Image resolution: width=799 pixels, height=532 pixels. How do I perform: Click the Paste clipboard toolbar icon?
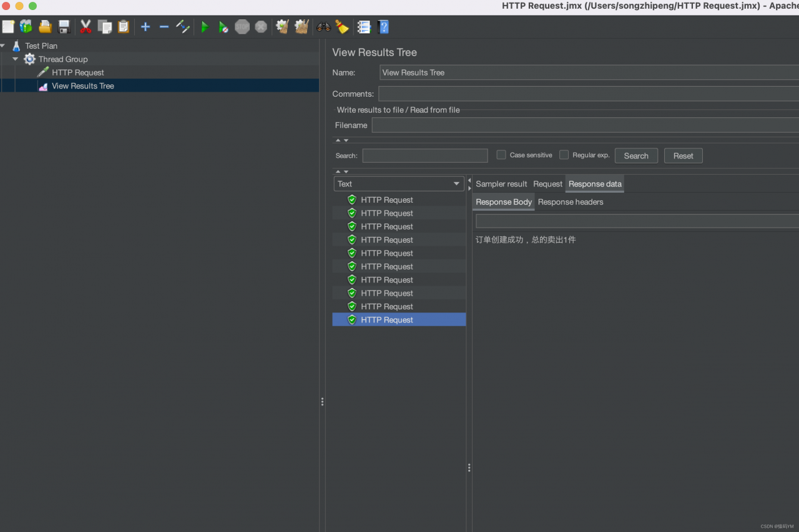click(124, 27)
